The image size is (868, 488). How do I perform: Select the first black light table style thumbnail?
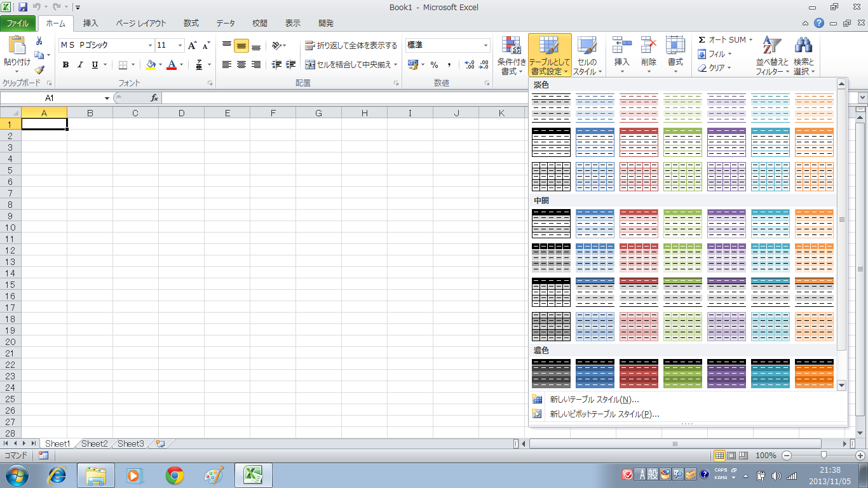[551, 108]
